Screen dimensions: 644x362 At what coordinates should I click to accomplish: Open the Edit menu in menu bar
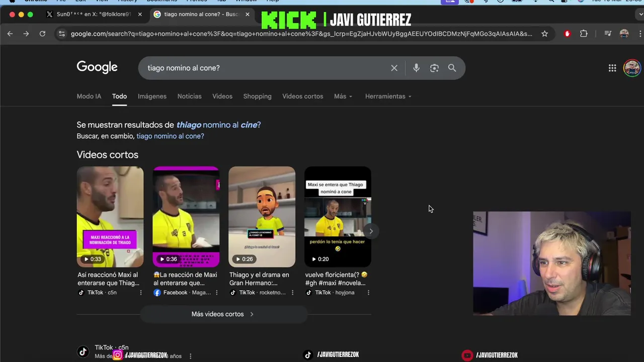80,1
